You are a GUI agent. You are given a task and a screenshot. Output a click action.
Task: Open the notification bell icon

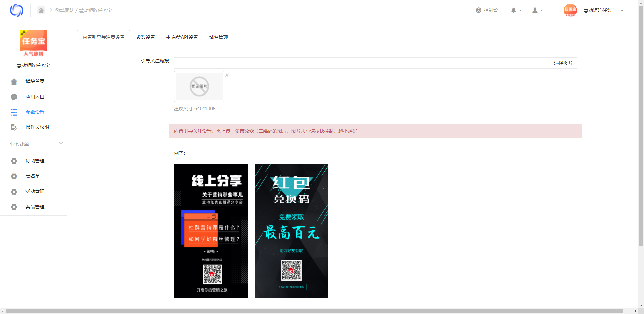513,10
